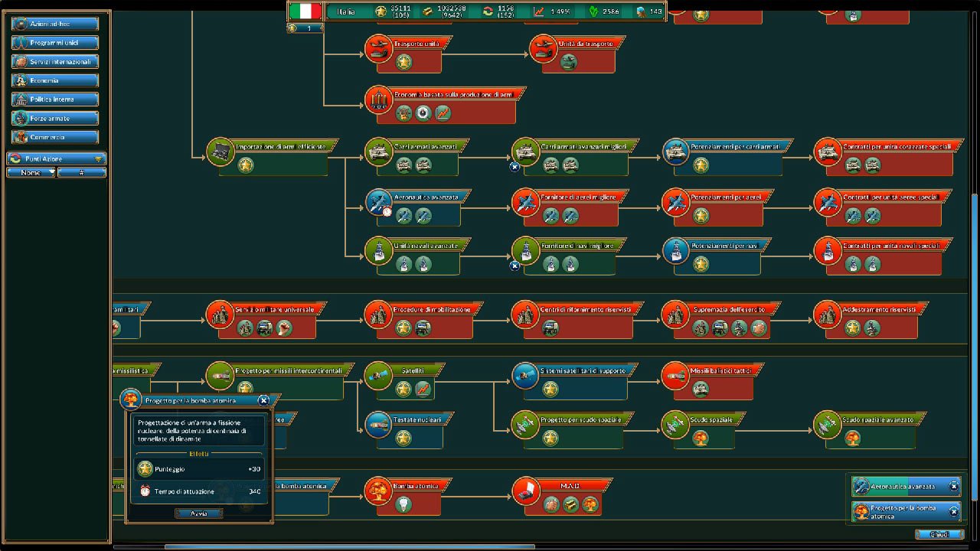Screen dimensions: 980x551
Task: Click the star counter showing 1
Action: [303, 28]
